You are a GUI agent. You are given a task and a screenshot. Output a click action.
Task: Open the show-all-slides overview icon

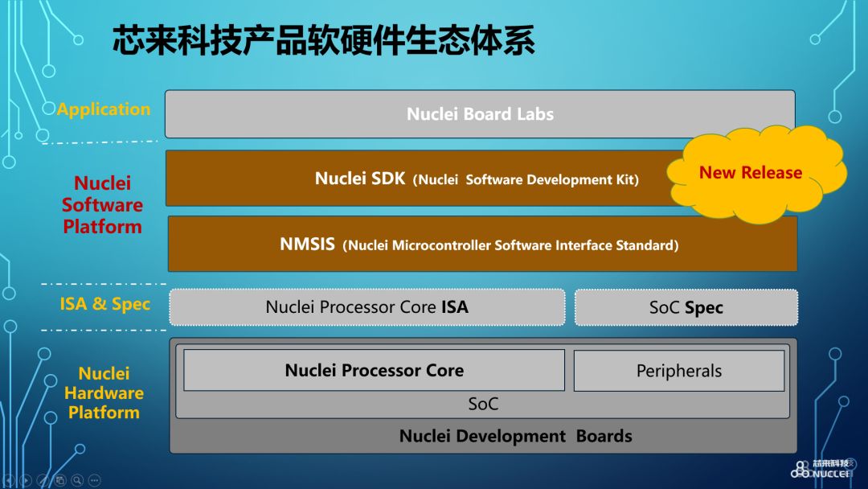59,479
